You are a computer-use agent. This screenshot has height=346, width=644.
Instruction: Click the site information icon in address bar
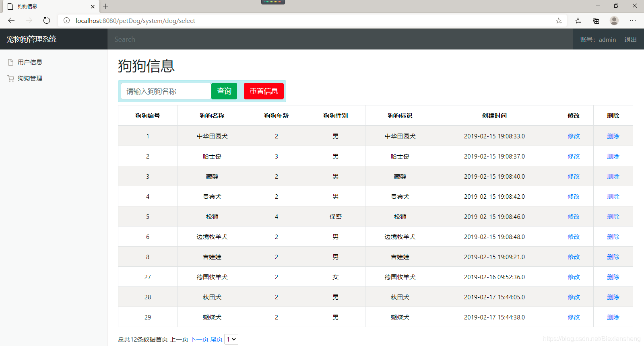[67, 21]
